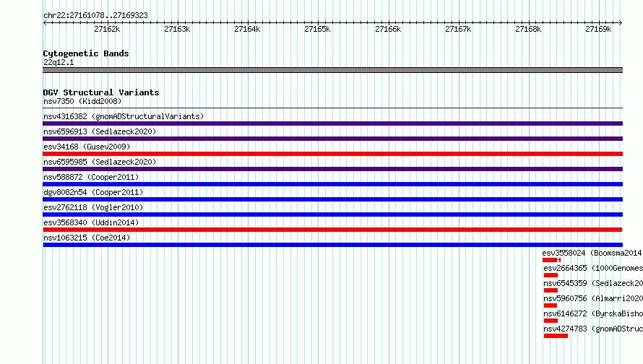Click the purple bar for nsv6596913

pyautogui.click(x=332, y=139)
